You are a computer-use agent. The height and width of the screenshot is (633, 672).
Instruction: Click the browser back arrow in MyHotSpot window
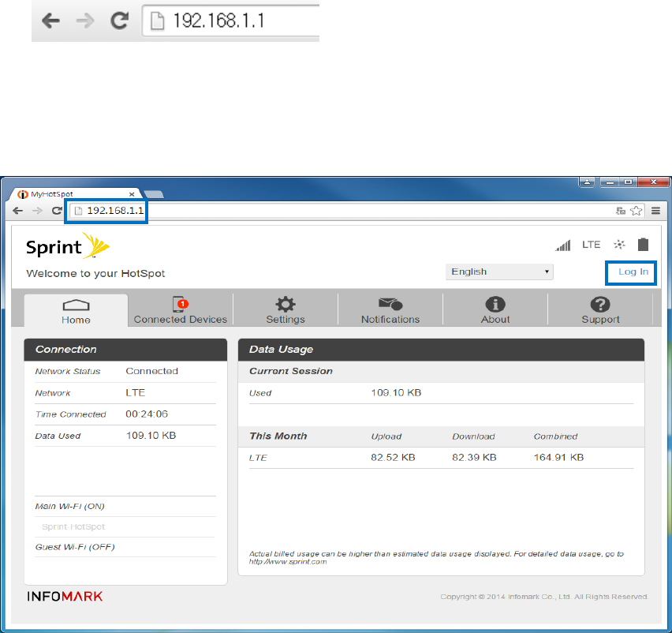pos(18,211)
